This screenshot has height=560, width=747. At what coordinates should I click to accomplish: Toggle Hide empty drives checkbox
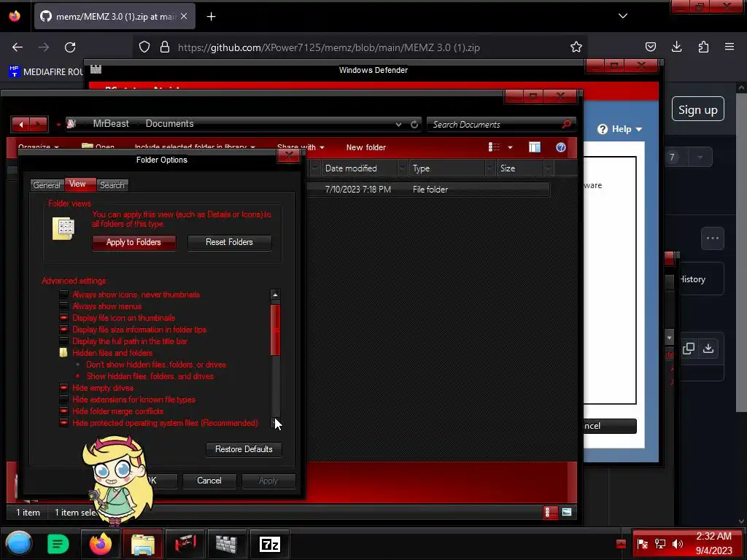click(63, 388)
